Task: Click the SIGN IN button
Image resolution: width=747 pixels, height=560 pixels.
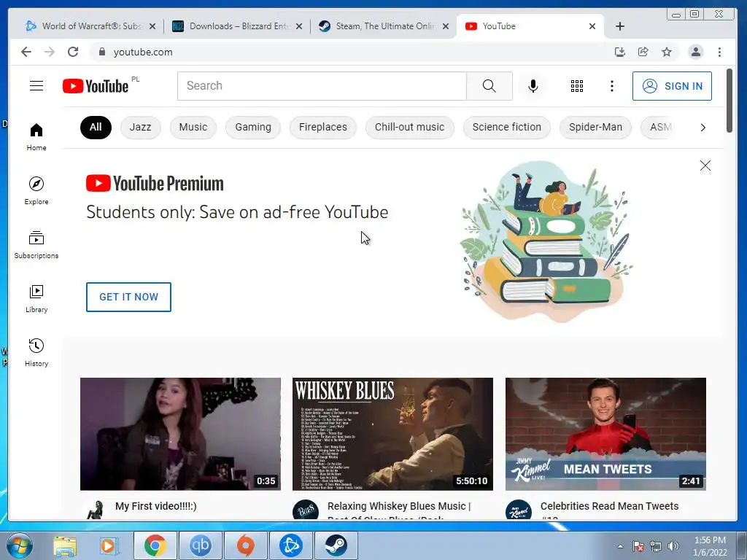Action: [672, 86]
